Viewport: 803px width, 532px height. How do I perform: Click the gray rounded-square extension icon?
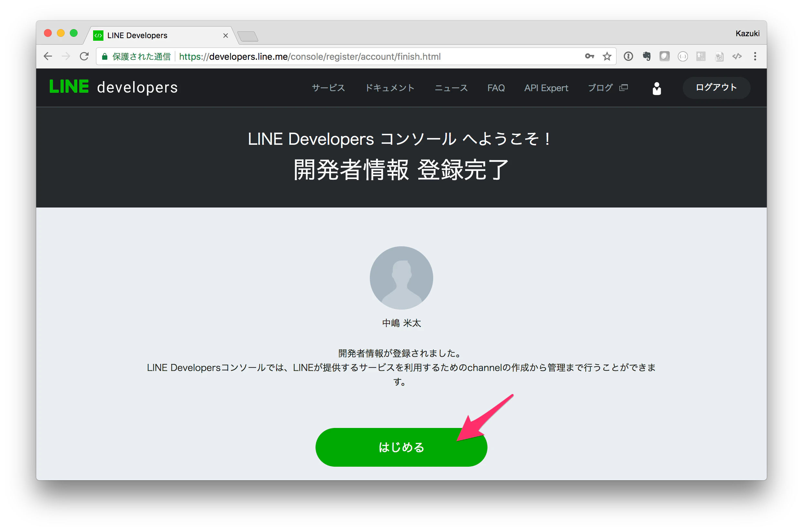pos(664,56)
